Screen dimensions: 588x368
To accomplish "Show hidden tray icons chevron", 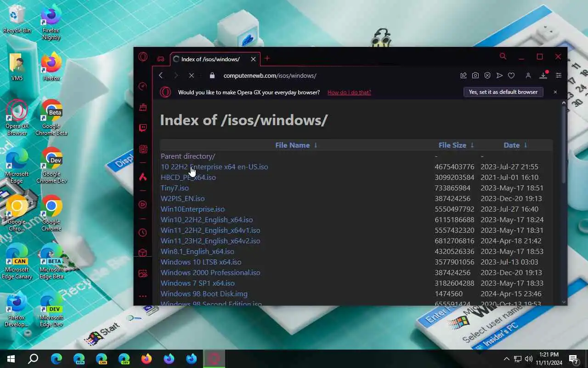I will pos(506,359).
